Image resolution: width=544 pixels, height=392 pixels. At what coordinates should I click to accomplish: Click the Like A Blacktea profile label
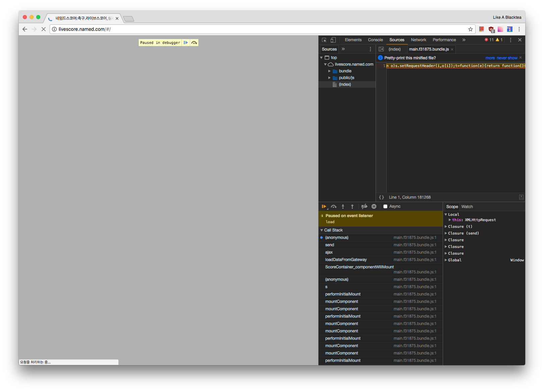tap(507, 17)
